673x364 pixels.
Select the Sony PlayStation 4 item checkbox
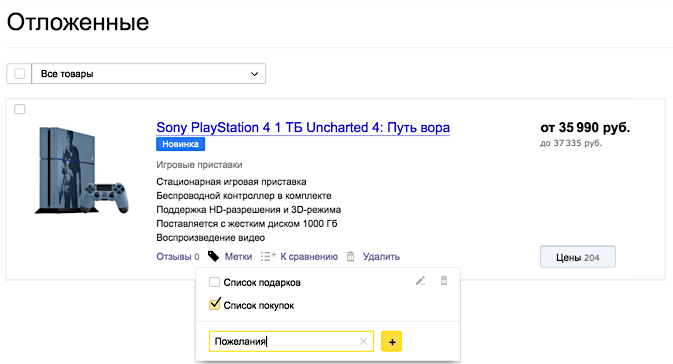(x=20, y=109)
